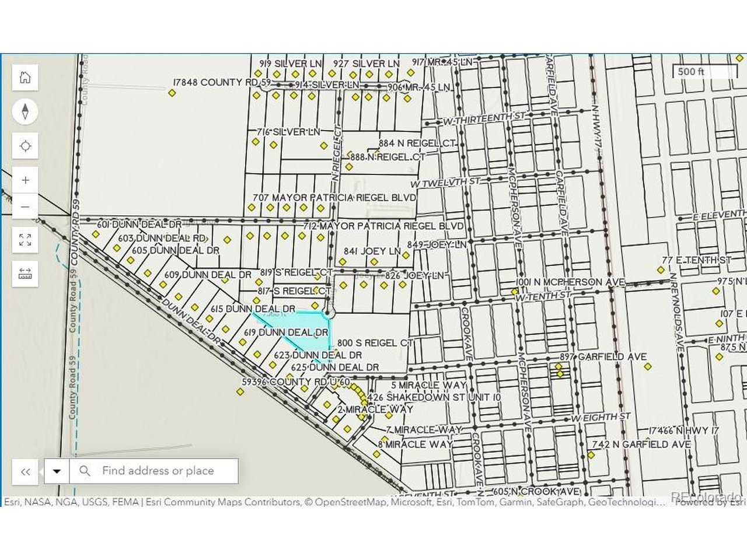Click the 1001 N MCPHERSON AVE label

(x=570, y=282)
